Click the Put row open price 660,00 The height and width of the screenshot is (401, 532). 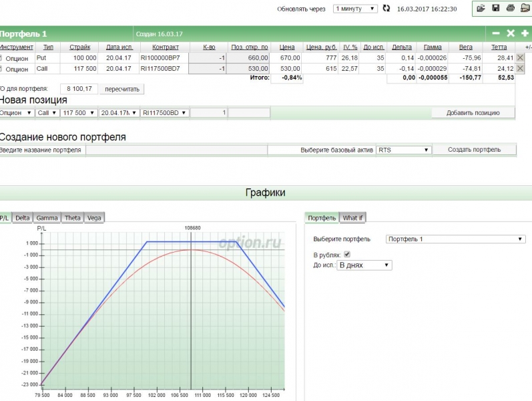[x=248, y=57]
